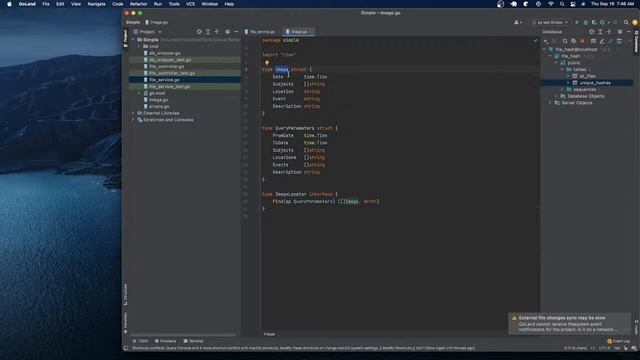Collapse the tables folder
Viewport: 640px width, 360px height.
point(562,69)
